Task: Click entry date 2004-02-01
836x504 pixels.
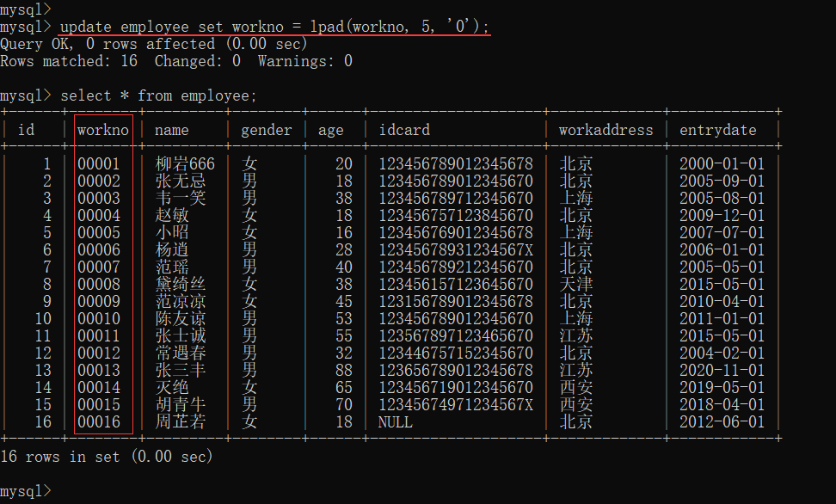Action: click(x=722, y=353)
